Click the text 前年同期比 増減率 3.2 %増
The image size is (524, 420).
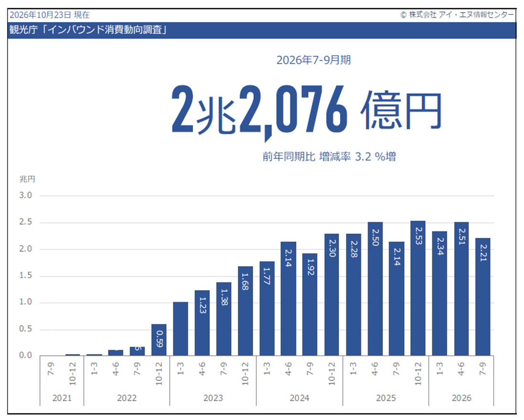click(x=329, y=157)
